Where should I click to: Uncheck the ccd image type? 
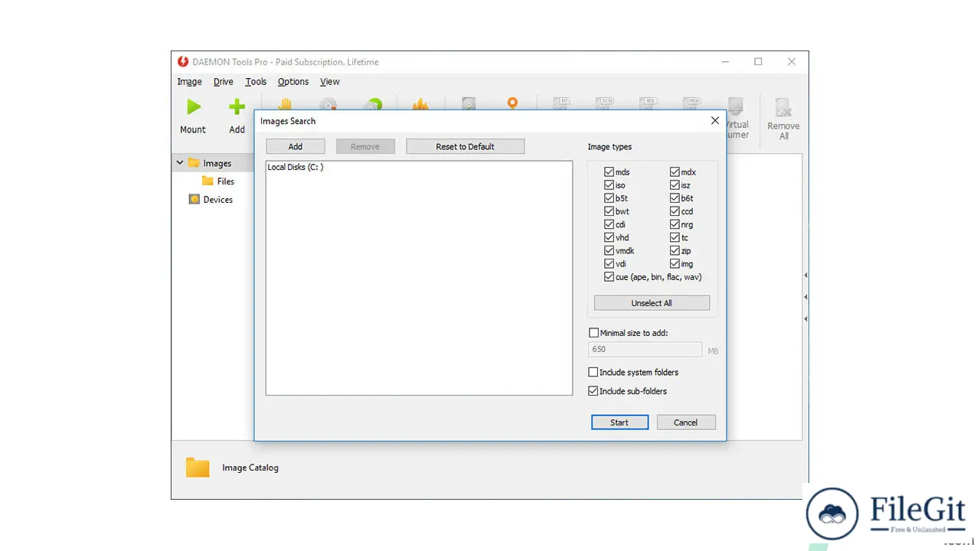point(675,211)
